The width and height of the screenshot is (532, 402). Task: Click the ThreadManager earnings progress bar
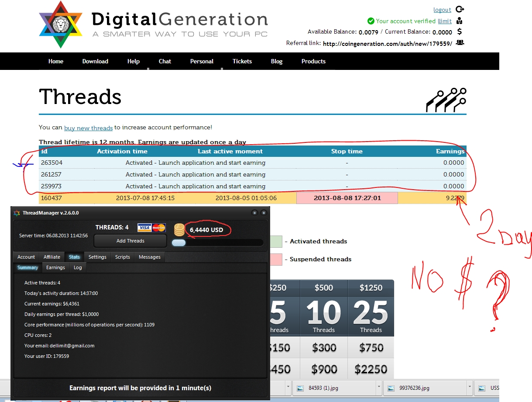(217, 243)
